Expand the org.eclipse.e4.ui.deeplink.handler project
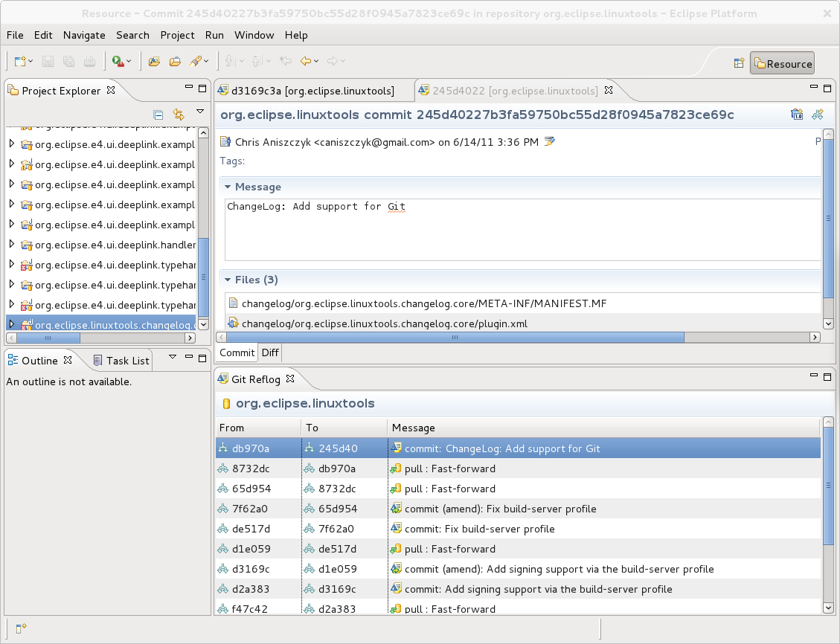This screenshot has height=644, width=840. 12,244
